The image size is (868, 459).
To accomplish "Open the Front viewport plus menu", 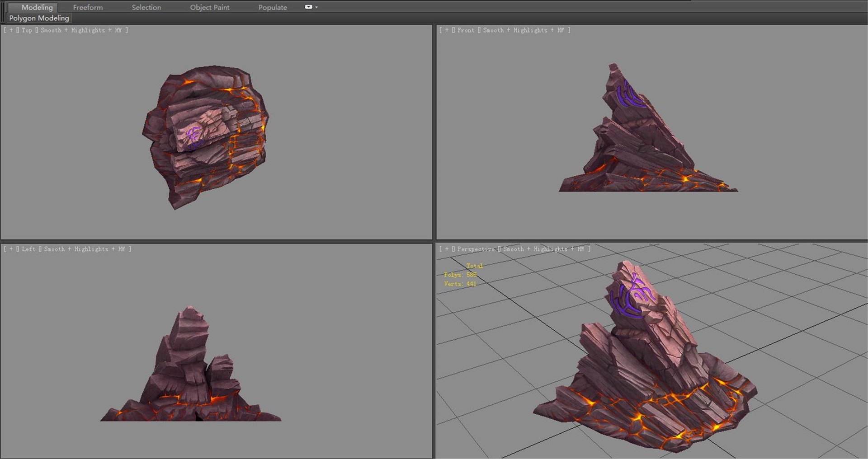I will coord(447,30).
